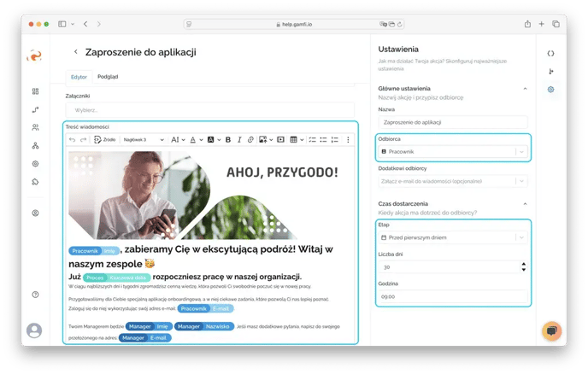Screen dimensions: 588x374
Task: Toggle bold formatting in the editor toolbar
Action: click(227, 139)
